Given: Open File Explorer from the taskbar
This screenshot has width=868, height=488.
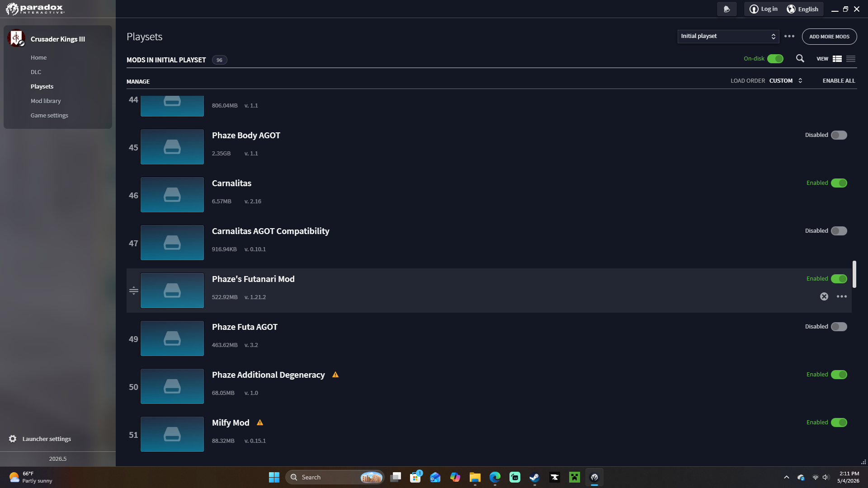Looking at the screenshot, I should point(475,477).
